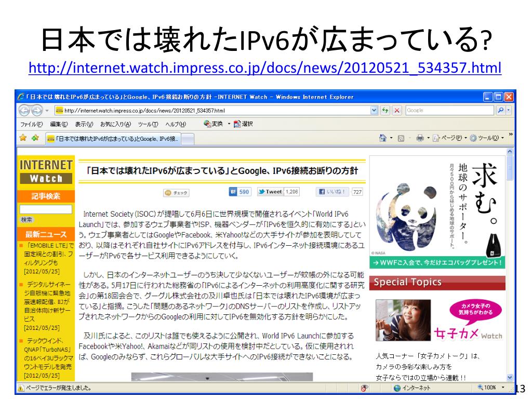Click the RSS Feeds icon
This screenshot has height=399, width=532.
(401, 138)
